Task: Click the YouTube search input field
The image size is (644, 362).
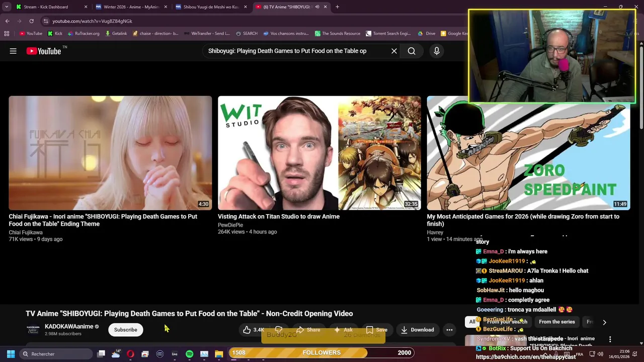Action: [297, 51]
